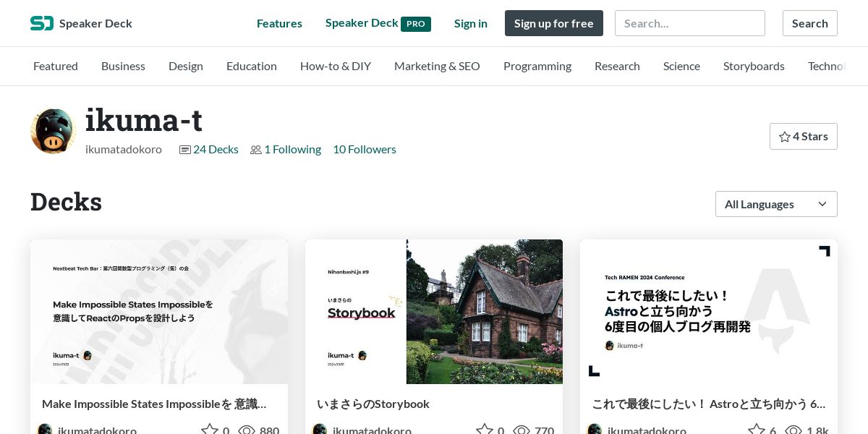Click the Sign in link
868x434 pixels.
(x=471, y=23)
